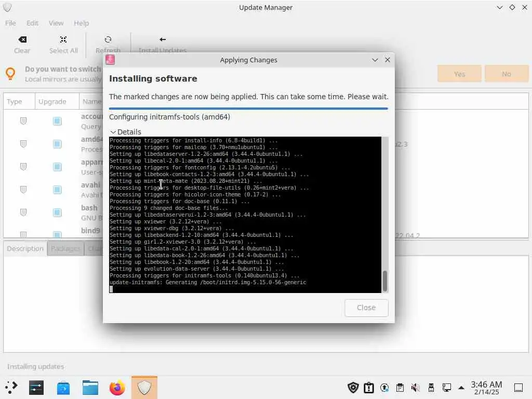Click shield type icon in accounts row

click(x=23, y=121)
